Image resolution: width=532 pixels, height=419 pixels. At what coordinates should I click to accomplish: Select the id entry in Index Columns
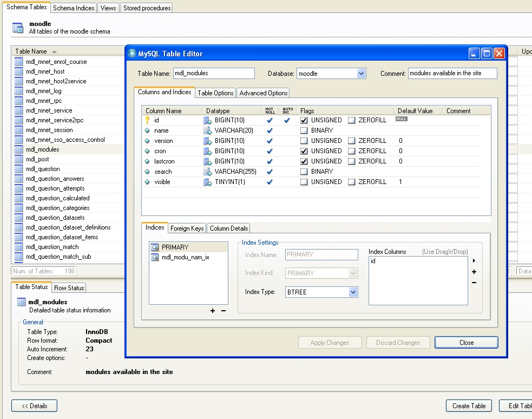[373, 261]
